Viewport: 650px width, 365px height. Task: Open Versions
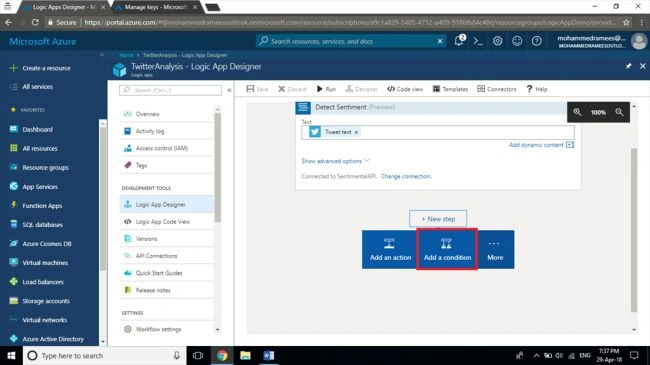pos(167,239)
